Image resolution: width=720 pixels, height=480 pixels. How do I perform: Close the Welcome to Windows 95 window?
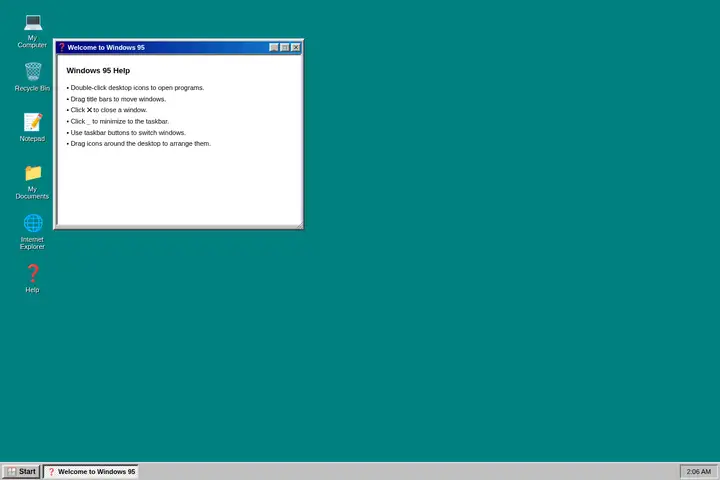pos(296,47)
